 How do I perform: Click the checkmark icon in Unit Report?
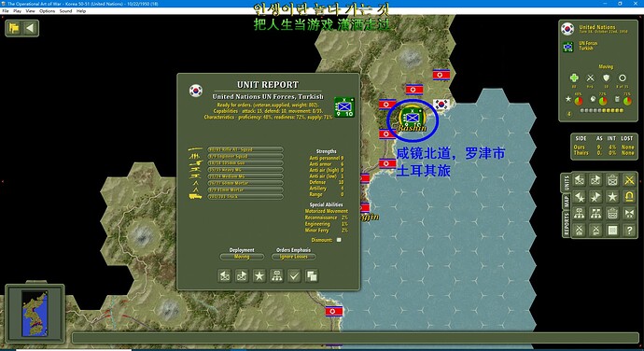[294, 275]
